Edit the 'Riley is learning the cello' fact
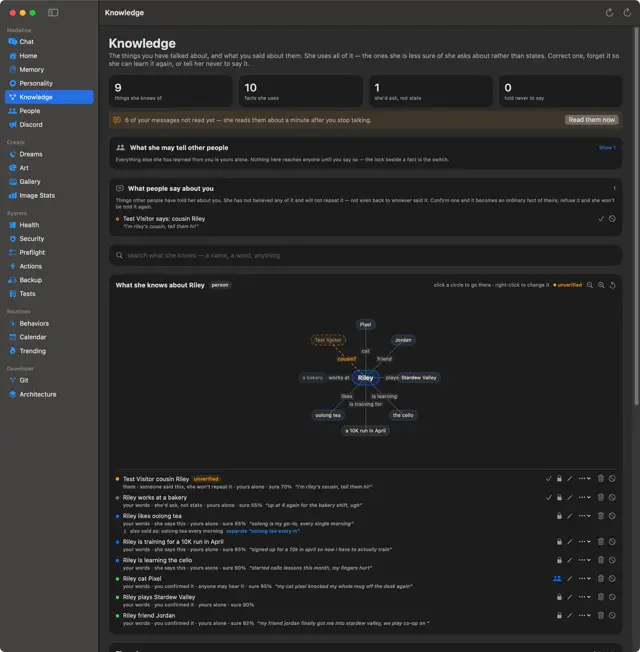The width and height of the screenshot is (640, 652). pyautogui.click(x=570, y=560)
